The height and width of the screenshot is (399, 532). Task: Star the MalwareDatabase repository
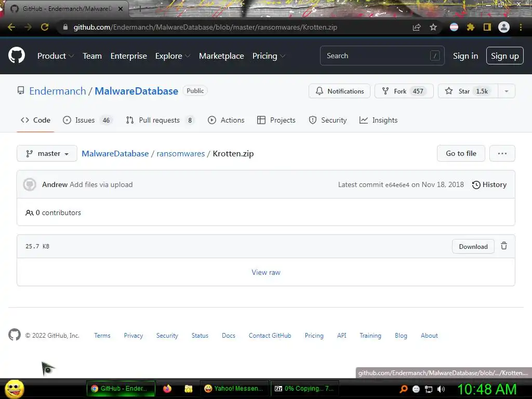468,91
